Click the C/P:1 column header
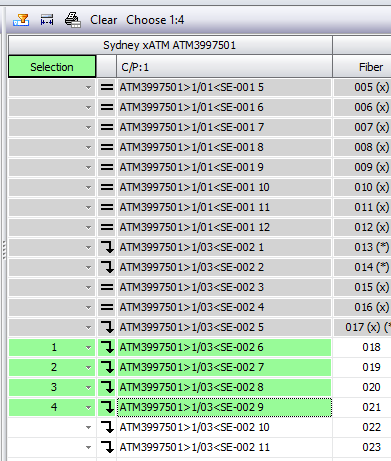This screenshot has width=391, height=461. click(224, 67)
